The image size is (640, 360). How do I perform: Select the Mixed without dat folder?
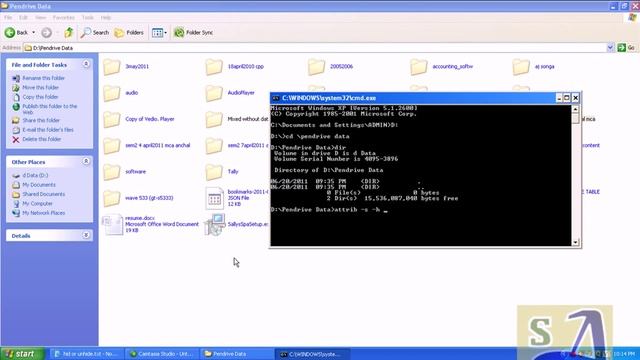point(237,119)
